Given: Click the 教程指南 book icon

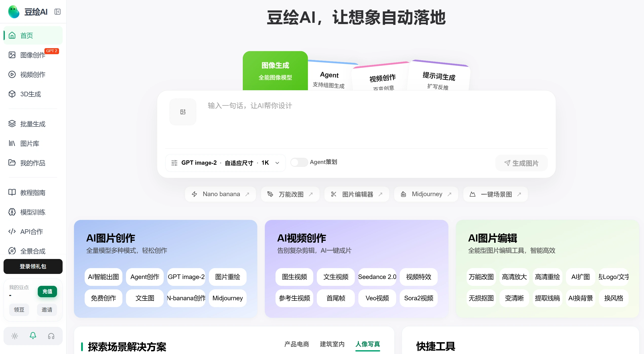Looking at the screenshot, I should 12,192.
